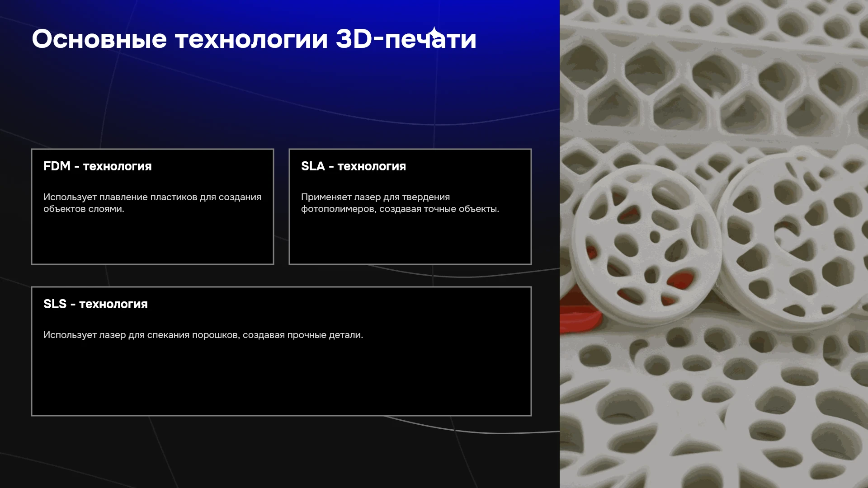Click the blue gradient background above the cards
The image size is (868, 488).
click(280, 95)
